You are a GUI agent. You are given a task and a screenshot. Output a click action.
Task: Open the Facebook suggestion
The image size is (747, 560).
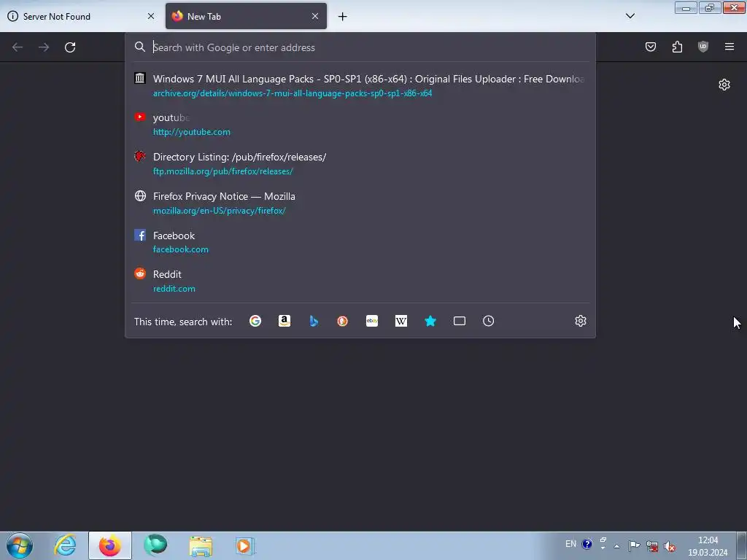(360, 242)
